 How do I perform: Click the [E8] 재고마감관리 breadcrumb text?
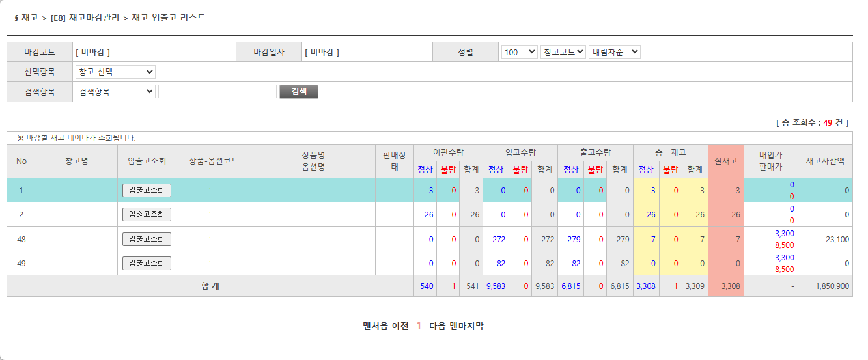click(x=85, y=18)
